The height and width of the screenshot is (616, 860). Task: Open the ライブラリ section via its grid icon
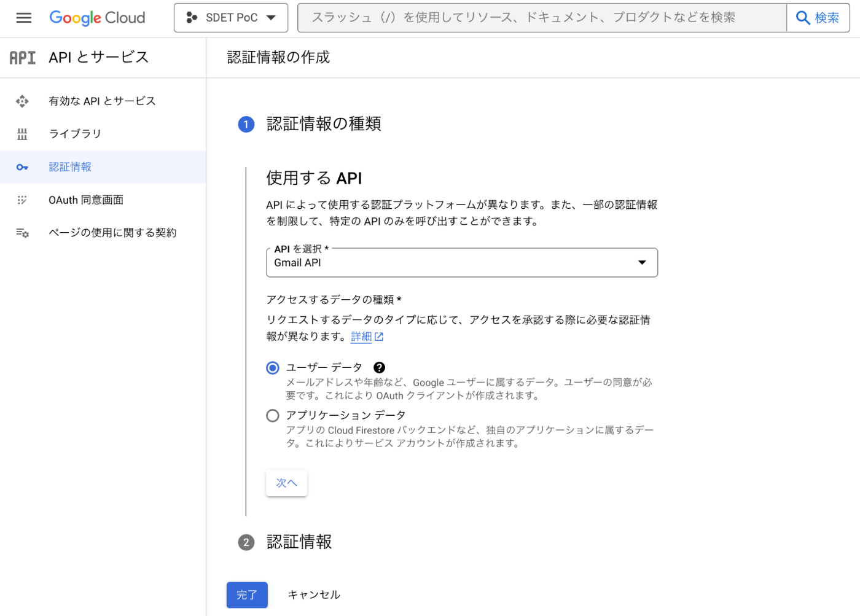click(22, 134)
